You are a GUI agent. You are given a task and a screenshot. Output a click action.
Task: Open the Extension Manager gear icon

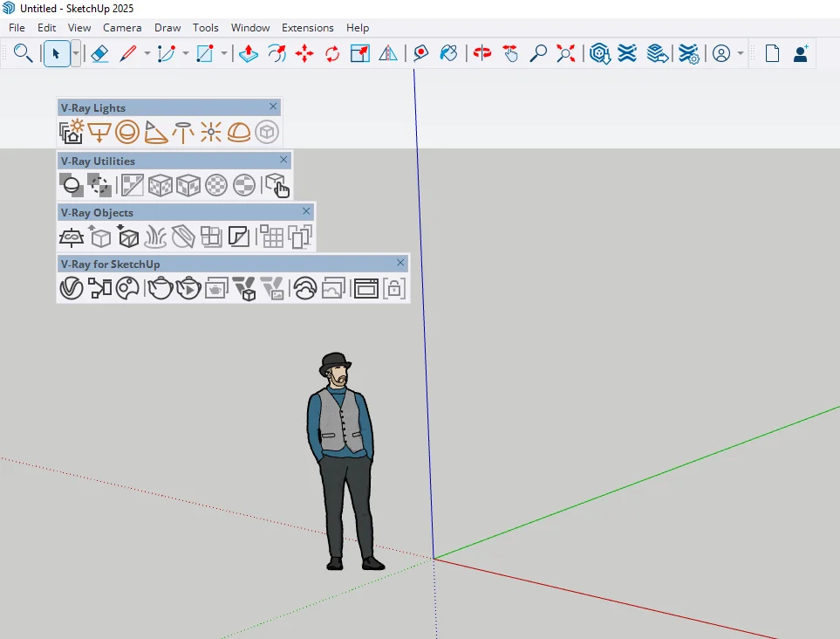[x=688, y=53]
